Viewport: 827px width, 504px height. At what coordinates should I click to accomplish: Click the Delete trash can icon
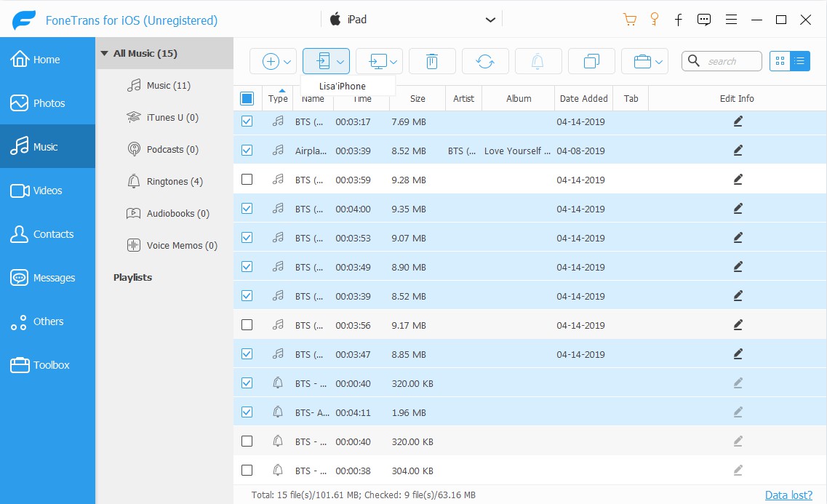pyautogui.click(x=432, y=62)
